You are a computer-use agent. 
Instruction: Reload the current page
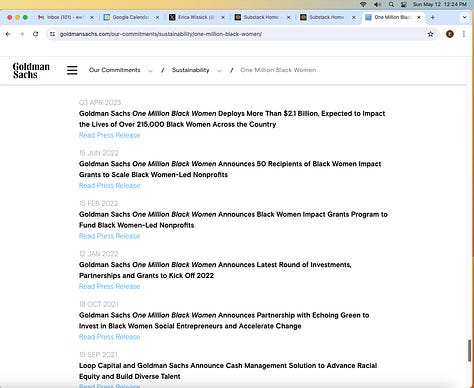[x=36, y=34]
